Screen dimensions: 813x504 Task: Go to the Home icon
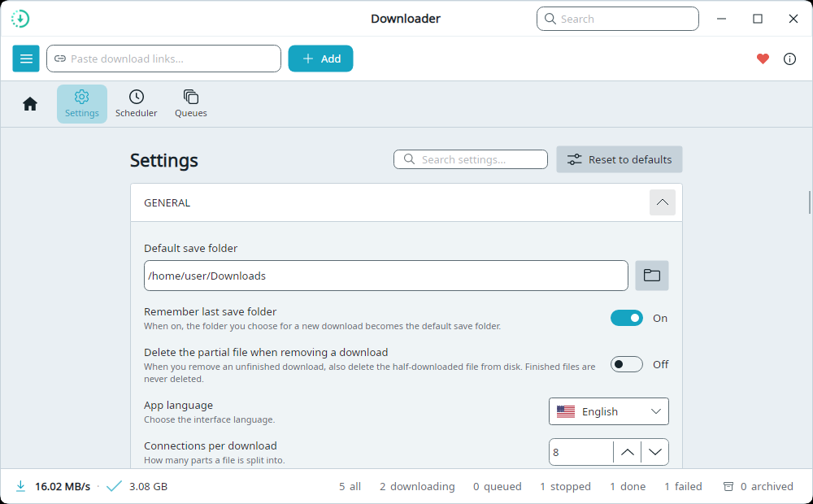click(30, 104)
